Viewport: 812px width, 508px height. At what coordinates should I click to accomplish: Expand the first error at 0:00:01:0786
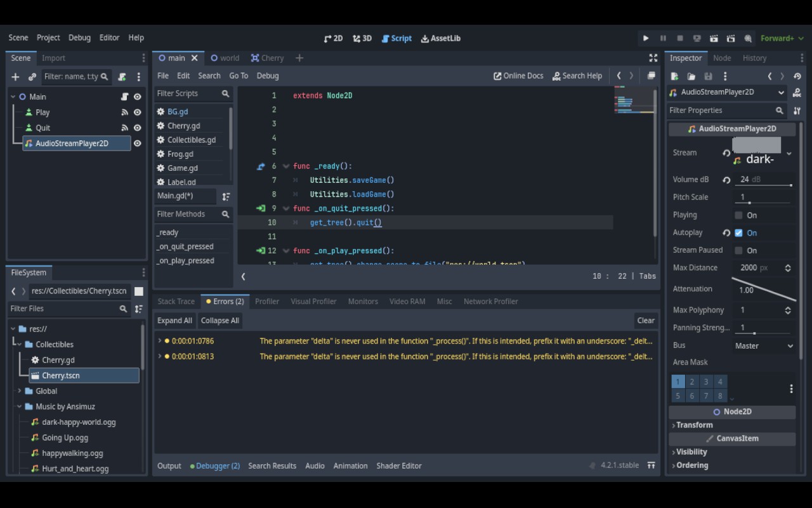(160, 341)
